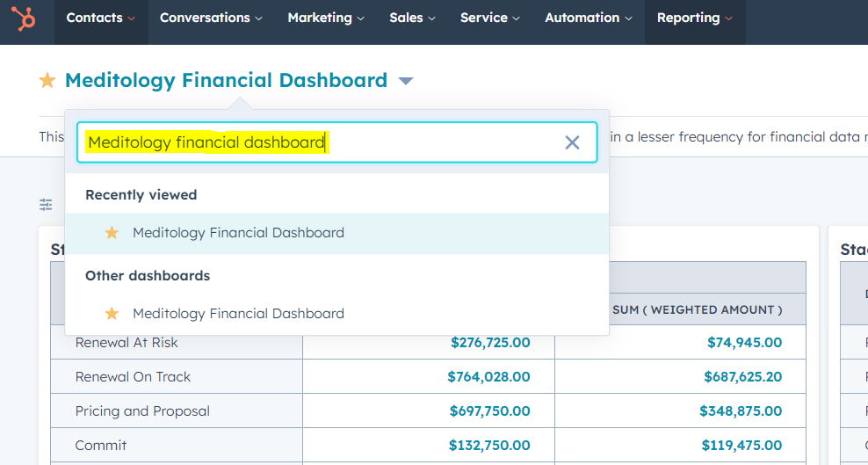This screenshot has height=465, width=868.
Task: Open the dashboard title dropdown arrow
Action: pos(405,81)
